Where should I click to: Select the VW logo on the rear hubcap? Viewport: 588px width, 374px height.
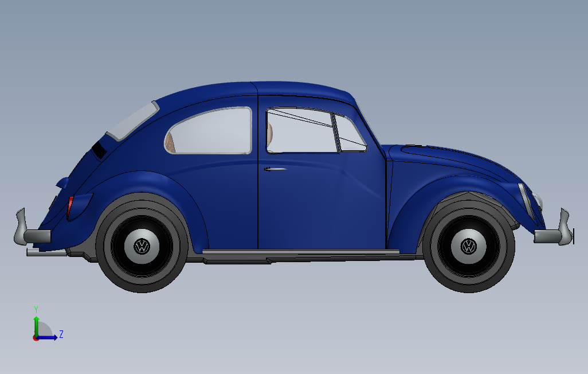coord(142,246)
